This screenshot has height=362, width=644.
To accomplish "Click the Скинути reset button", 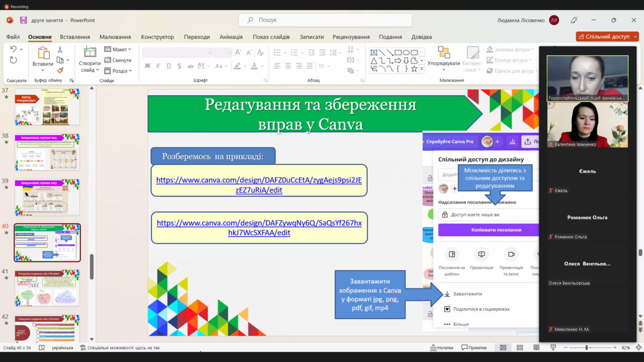I will click(118, 60).
